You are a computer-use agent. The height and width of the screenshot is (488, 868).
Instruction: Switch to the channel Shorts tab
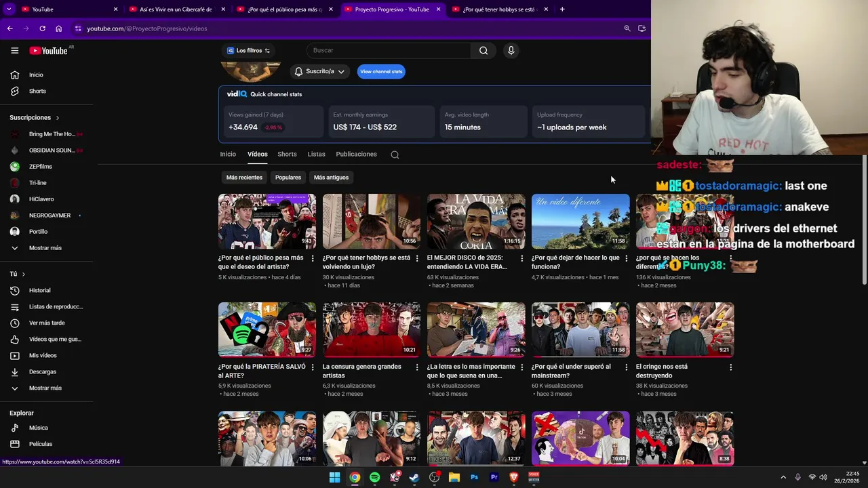point(287,154)
